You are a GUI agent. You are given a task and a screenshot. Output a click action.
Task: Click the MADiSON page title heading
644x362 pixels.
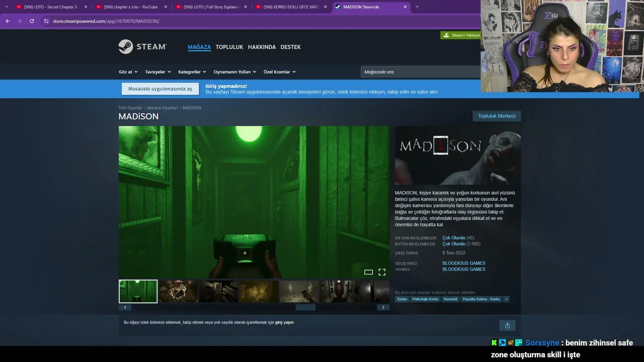coord(138,117)
